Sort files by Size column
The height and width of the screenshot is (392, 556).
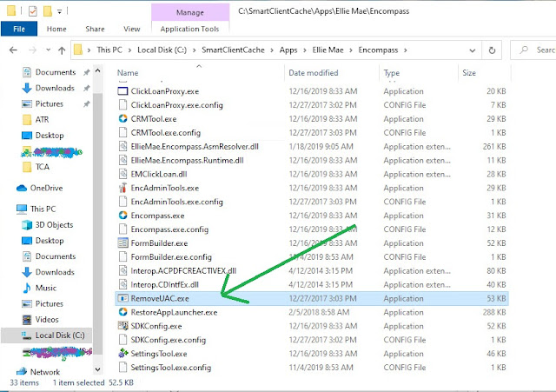click(469, 73)
